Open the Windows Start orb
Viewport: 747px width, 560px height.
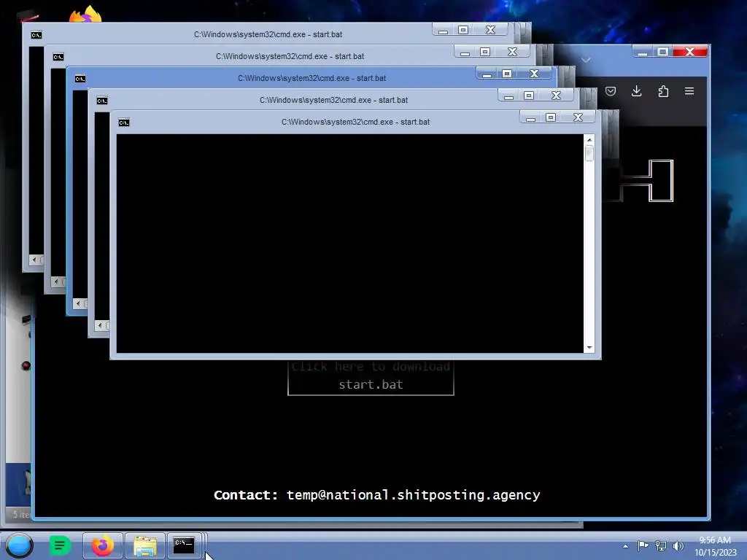point(19,545)
